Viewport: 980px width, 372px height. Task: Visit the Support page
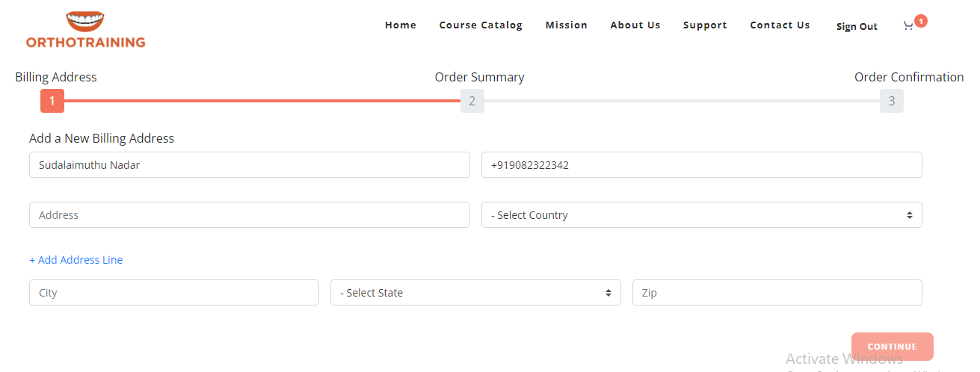click(705, 25)
